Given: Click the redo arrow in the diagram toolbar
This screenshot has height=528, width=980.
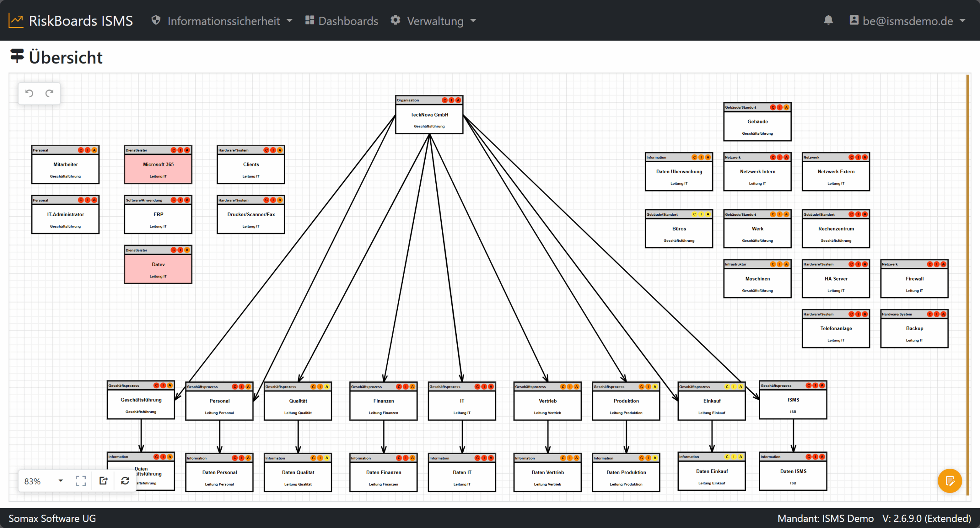Looking at the screenshot, I should (49, 93).
